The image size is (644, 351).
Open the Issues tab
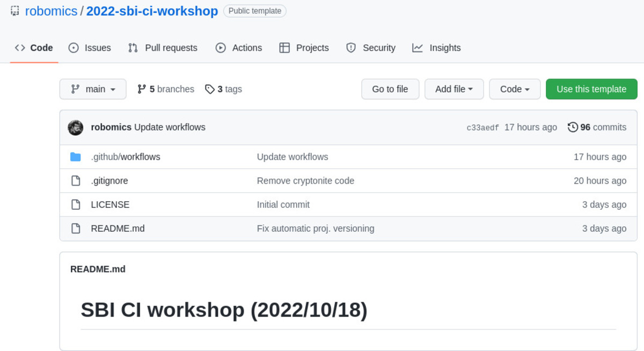tap(90, 48)
